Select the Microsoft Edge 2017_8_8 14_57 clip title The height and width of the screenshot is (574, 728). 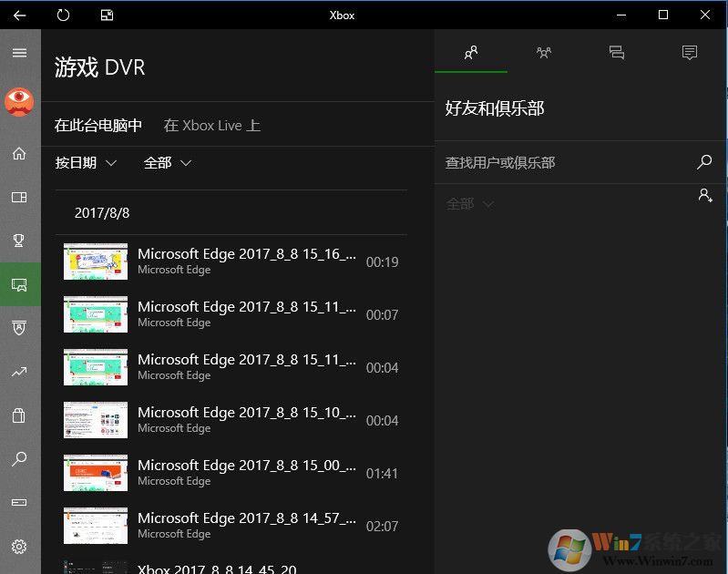247,518
